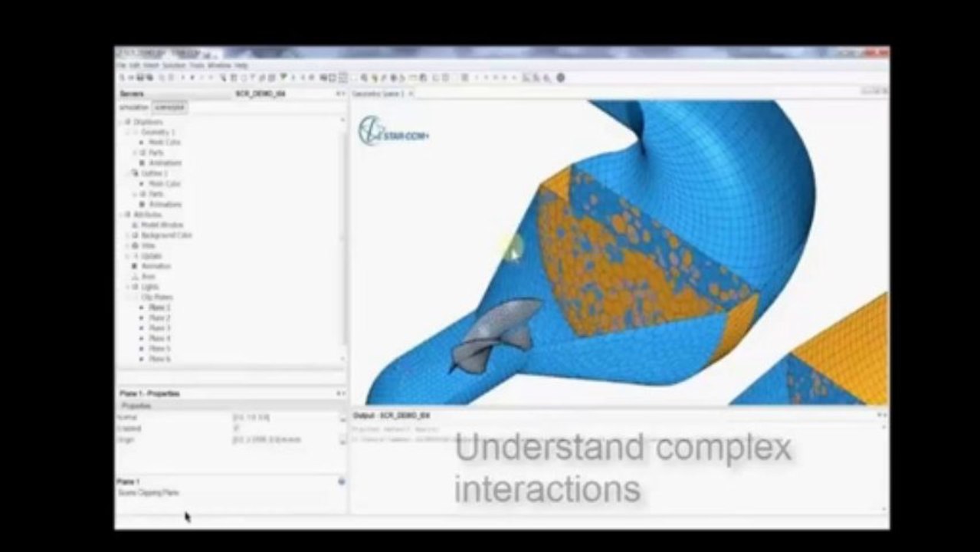Select the View attribute
Screen dimensions: 980x552
[x=149, y=245]
